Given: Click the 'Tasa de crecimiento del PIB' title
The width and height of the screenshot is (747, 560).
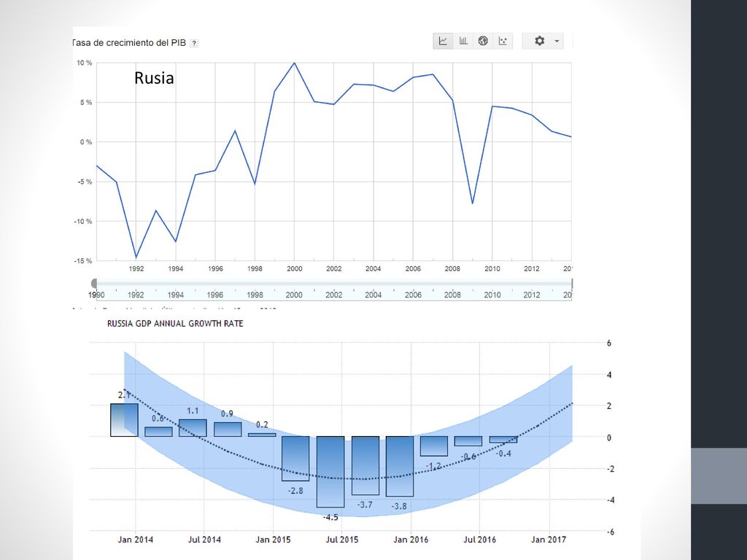Looking at the screenshot, I should [128, 43].
